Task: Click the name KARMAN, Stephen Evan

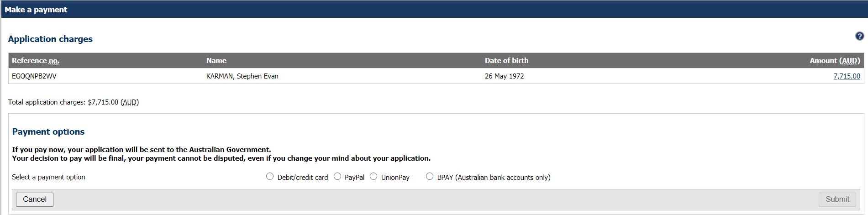Action: [x=242, y=76]
